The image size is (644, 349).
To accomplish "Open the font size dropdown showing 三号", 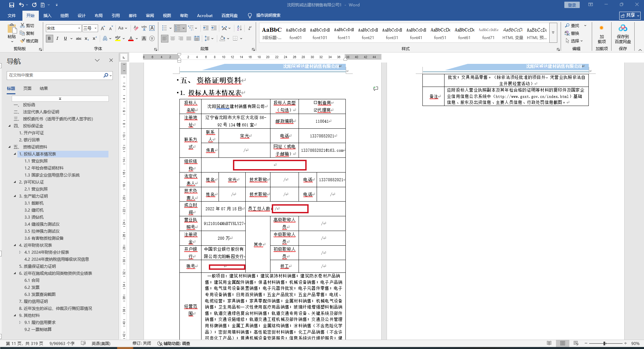I will pos(95,28).
